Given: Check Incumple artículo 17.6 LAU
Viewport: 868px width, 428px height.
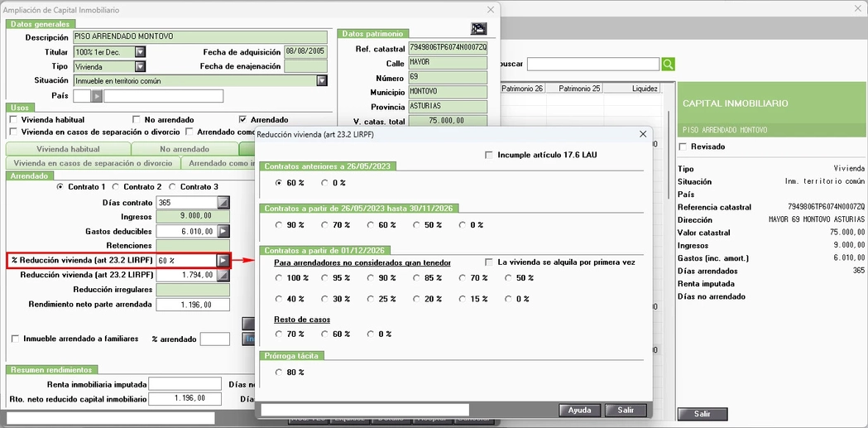Looking at the screenshot, I should [489, 155].
